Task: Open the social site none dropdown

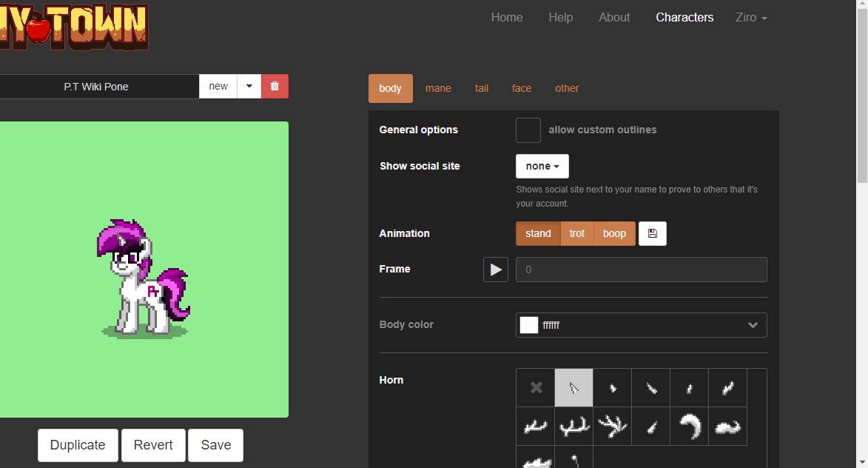Action: click(542, 166)
